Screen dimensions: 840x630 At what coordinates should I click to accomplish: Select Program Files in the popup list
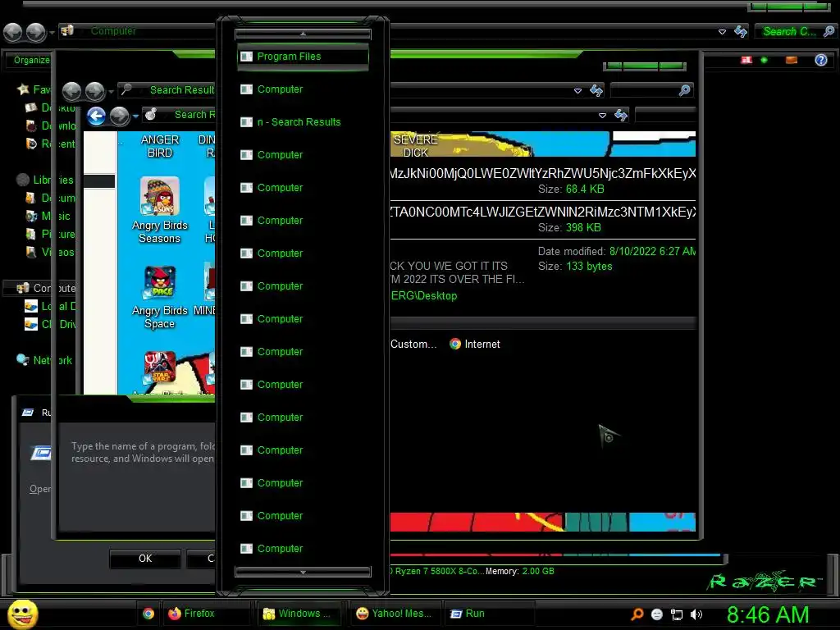303,57
